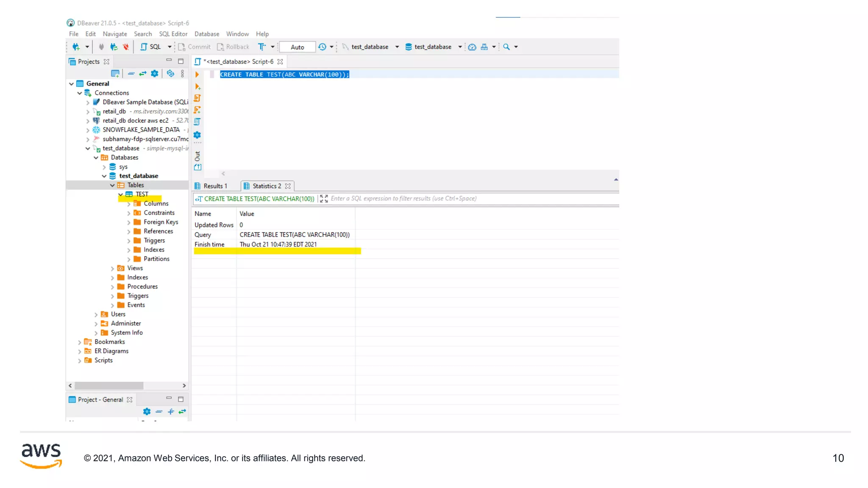Click the Search magnifier icon in the toolbar
This screenshot has height=488, width=868.
[506, 47]
